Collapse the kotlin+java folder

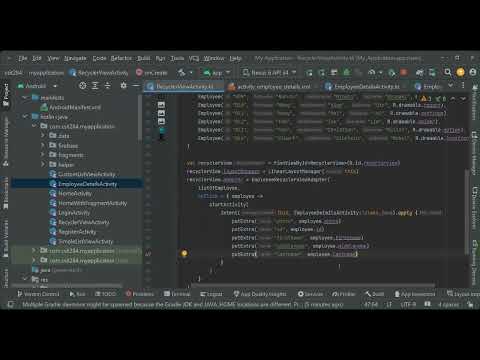[25, 117]
